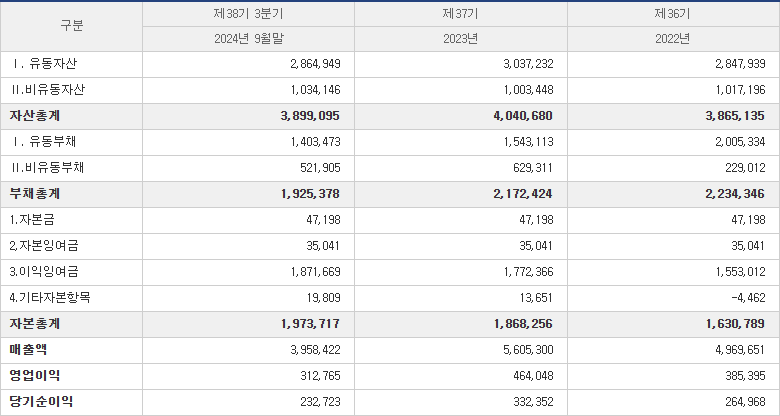The width and height of the screenshot is (780, 416).
Task: Click the 영업이익 value 464,048
Action: pyautogui.click(x=533, y=376)
